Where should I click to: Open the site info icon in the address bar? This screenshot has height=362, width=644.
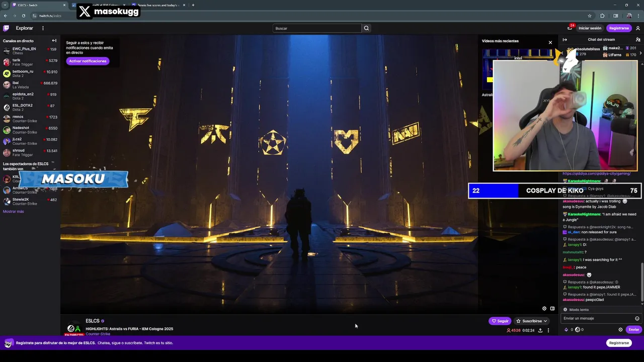pos(35,16)
